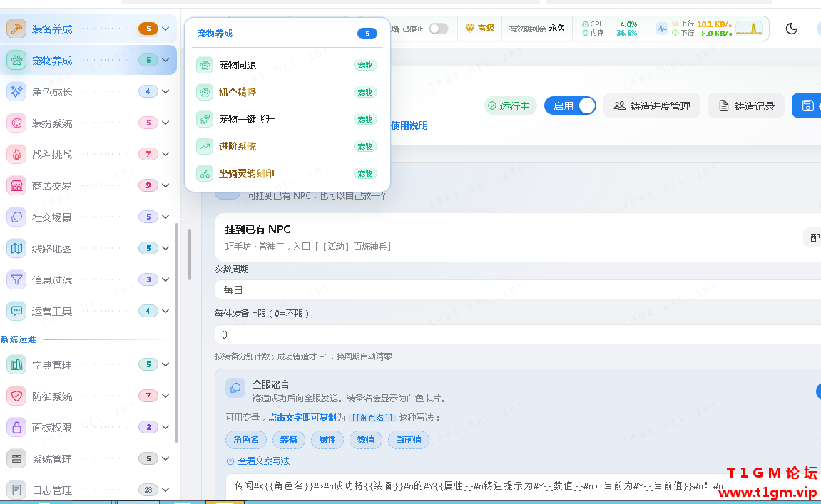
Task: Click the sparkle icon for 角色成长
Action: pos(16,91)
